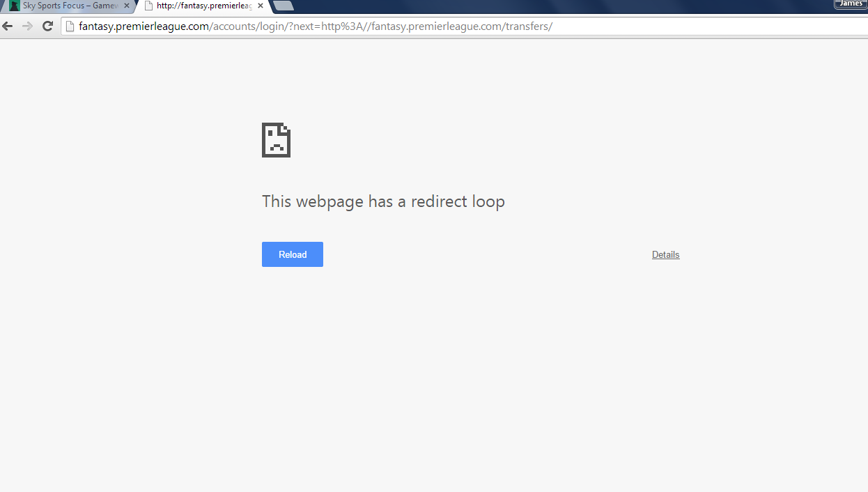
Task: Click the fantasy.premierleague.com domain text in URL
Action: click(x=144, y=26)
